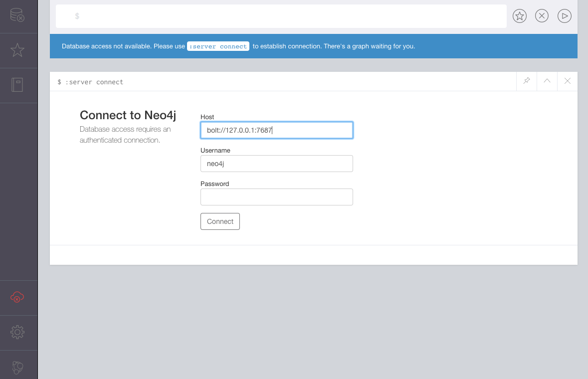
Task: Clear the editor with the X icon
Action: [x=542, y=16]
